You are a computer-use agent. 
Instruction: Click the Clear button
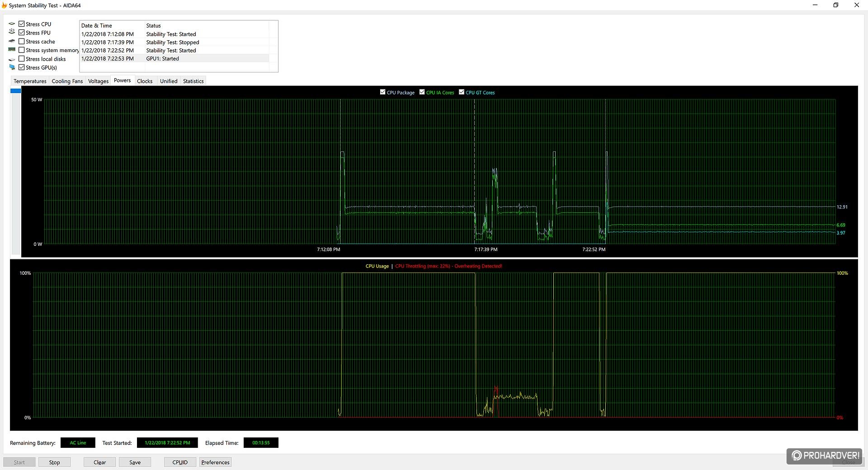tap(99, 462)
